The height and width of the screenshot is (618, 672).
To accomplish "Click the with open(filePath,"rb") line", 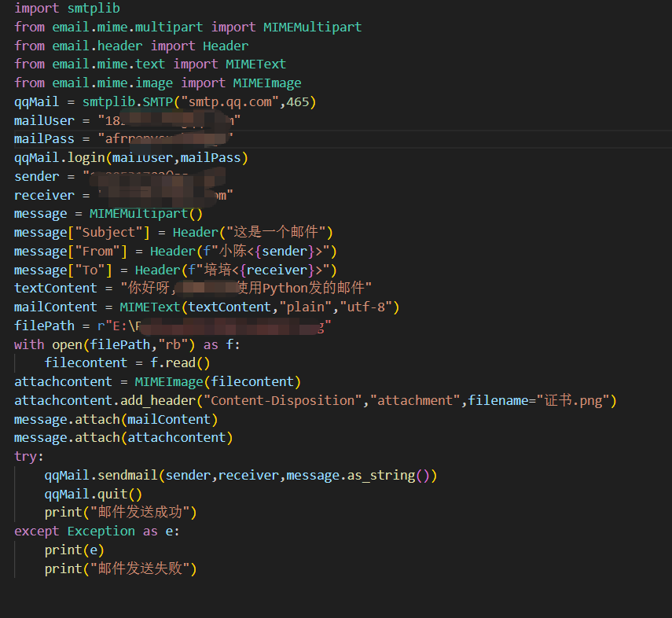I will pos(127,345).
